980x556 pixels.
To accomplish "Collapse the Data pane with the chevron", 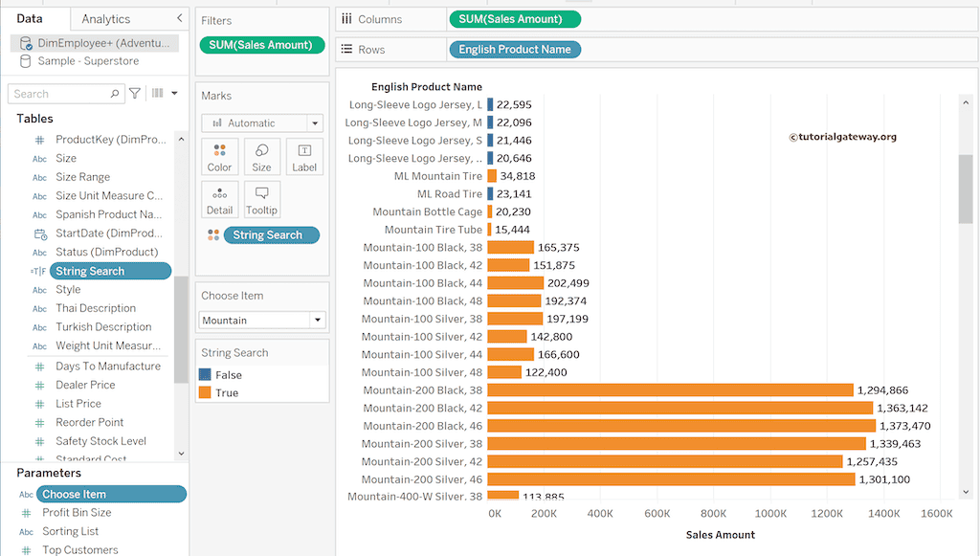I will (x=177, y=17).
